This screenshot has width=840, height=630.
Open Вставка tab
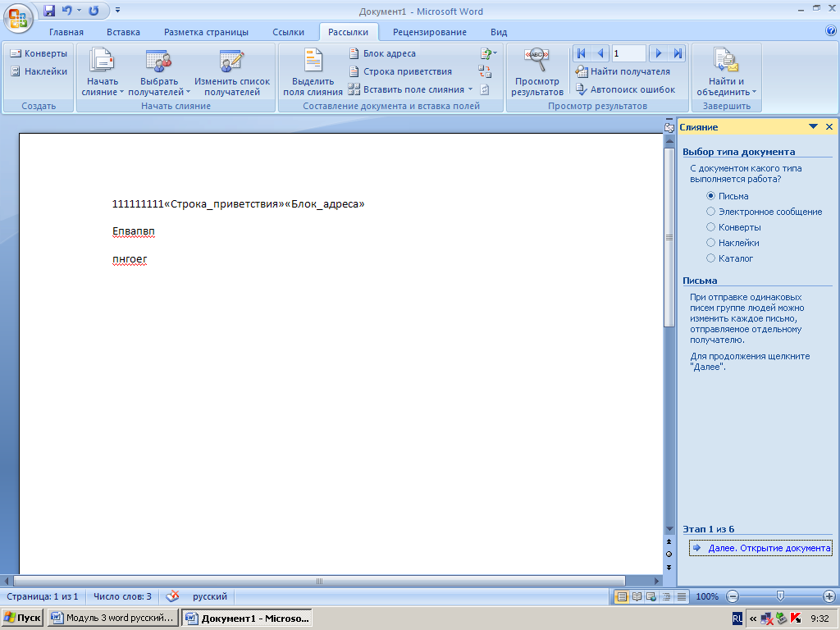click(x=123, y=32)
